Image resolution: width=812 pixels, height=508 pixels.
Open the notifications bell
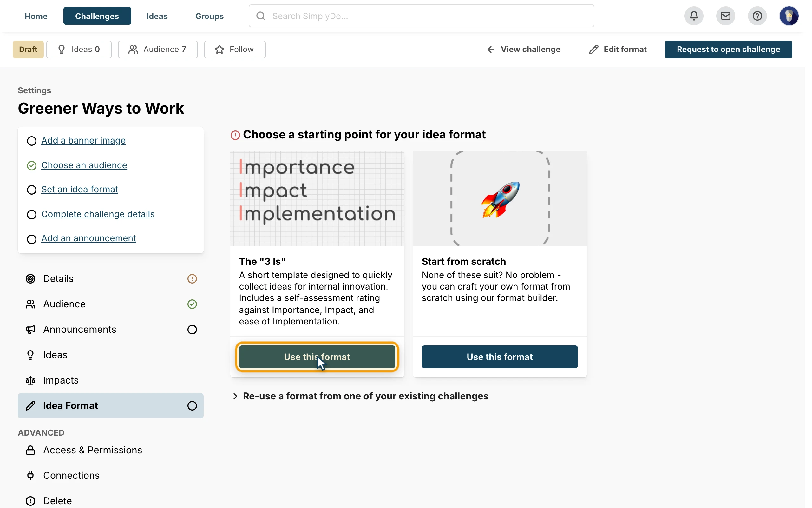pos(694,16)
